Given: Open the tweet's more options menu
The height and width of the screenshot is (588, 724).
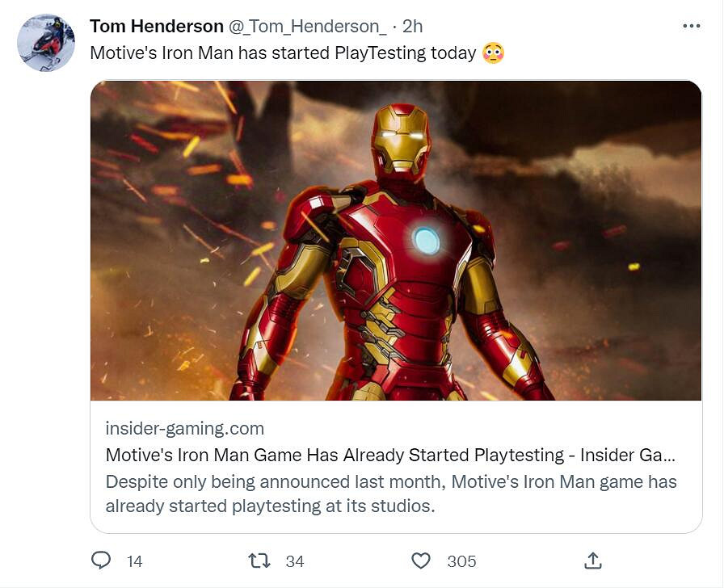Looking at the screenshot, I should [x=691, y=26].
